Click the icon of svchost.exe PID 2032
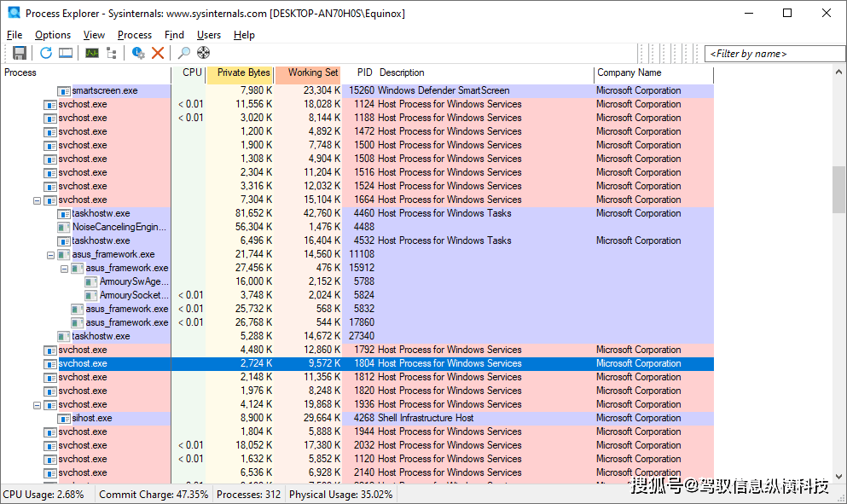847x504 pixels. click(50, 446)
